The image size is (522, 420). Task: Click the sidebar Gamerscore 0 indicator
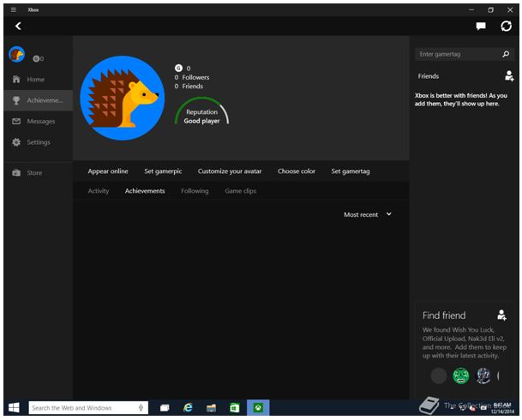point(39,58)
